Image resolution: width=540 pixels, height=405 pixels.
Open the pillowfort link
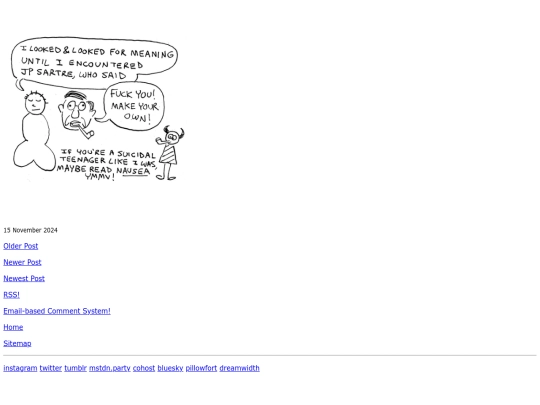tap(201, 368)
